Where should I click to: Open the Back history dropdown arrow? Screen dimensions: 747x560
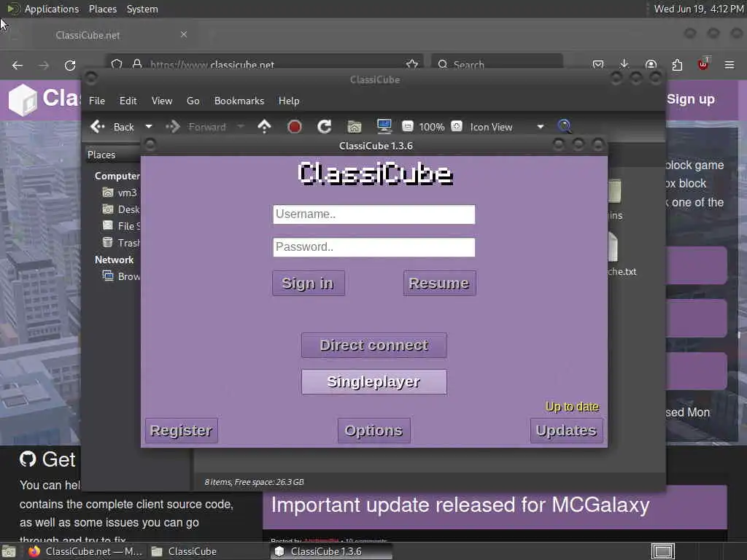point(149,127)
